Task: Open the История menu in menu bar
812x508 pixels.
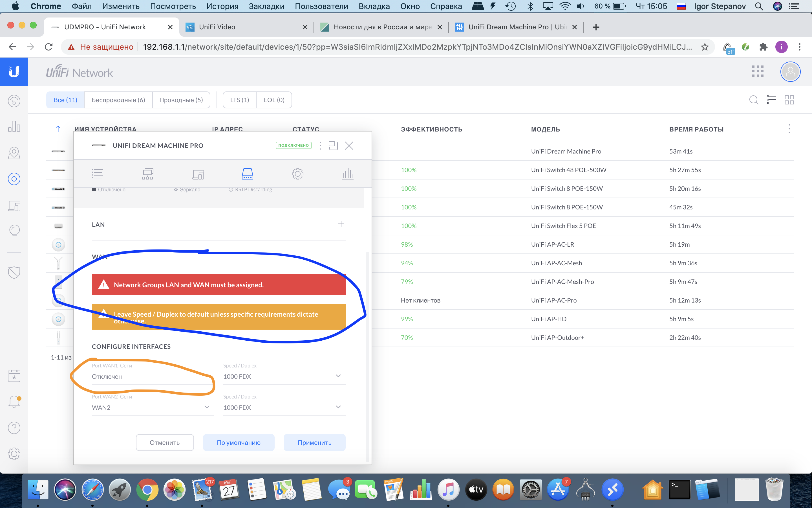Action: 222,6
